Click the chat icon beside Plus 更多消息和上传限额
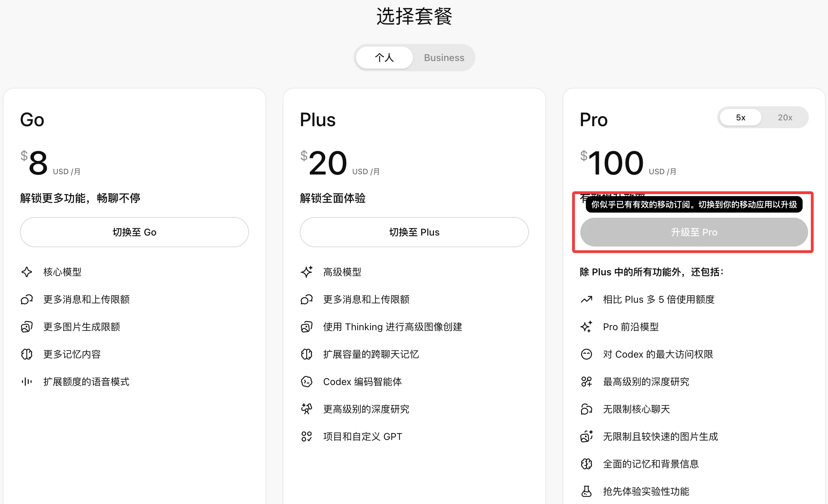 [307, 299]
